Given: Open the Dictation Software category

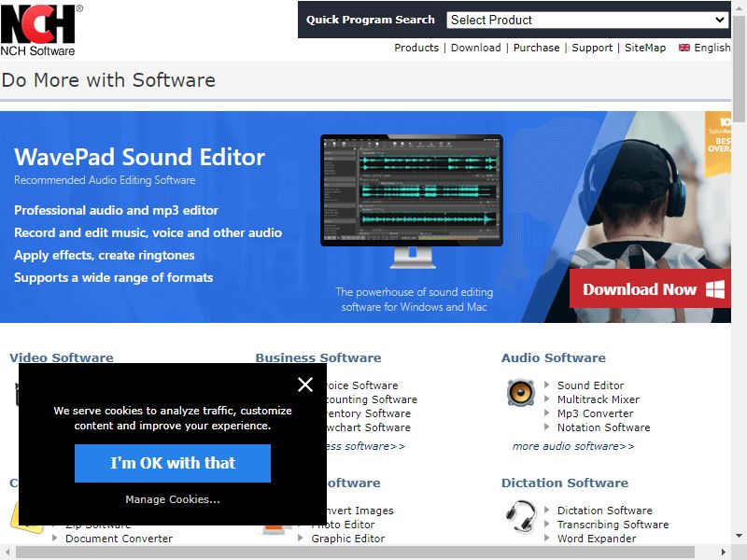Looking at the screenshot, I should pyautogui.click(x=565, y=483).
